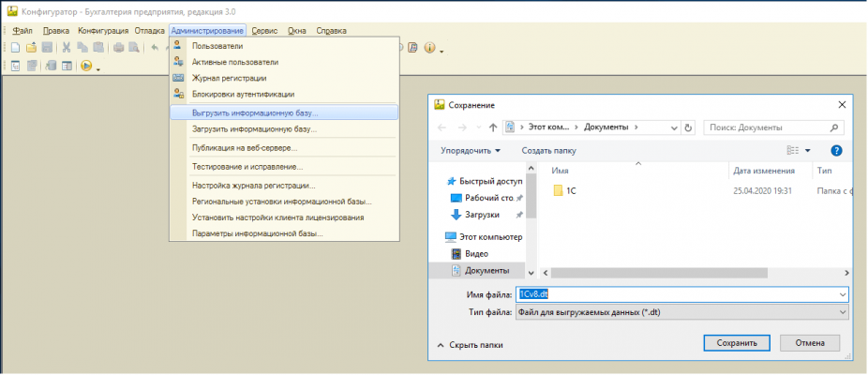Click Создать папку in save dialog
Viewport: 868px width, 375px height.
(x=548, y=150)
